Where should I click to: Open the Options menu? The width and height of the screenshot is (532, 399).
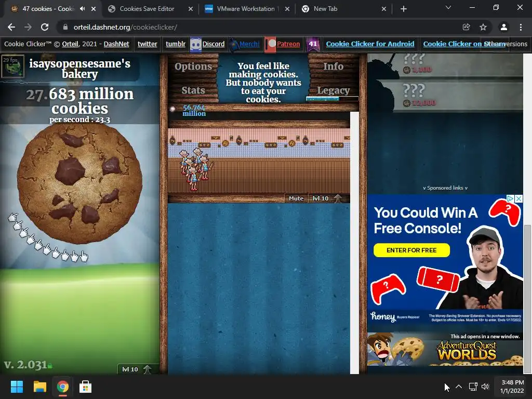pos(193,66)
